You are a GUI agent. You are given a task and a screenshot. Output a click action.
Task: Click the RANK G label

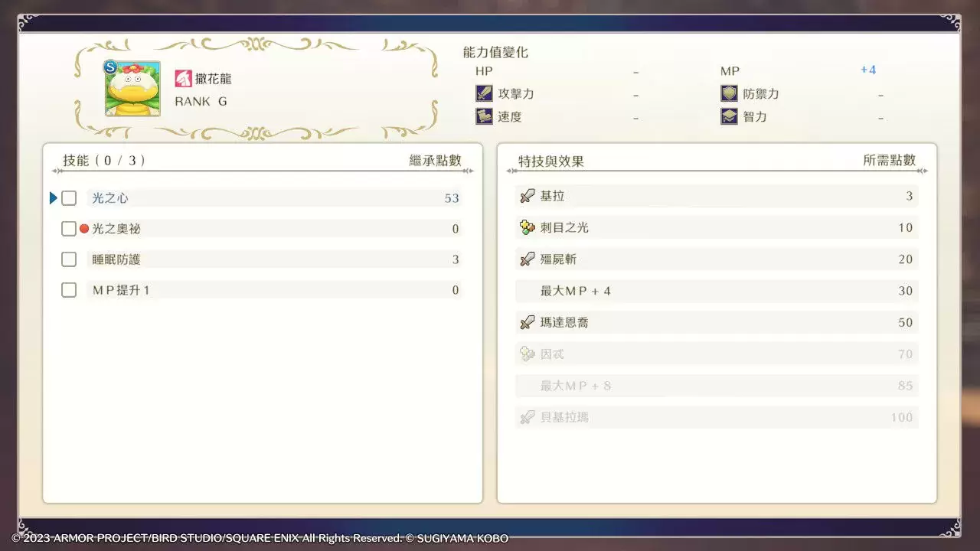point(201,101)
